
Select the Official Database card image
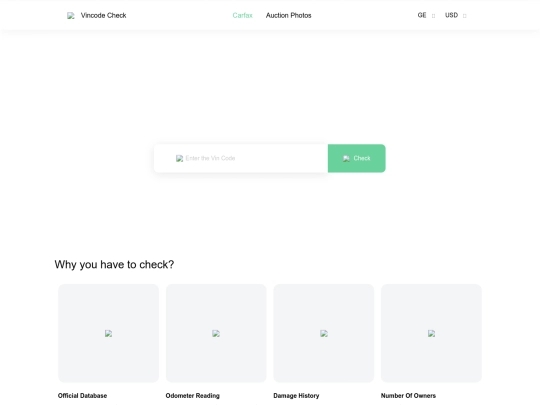(108, 333)
